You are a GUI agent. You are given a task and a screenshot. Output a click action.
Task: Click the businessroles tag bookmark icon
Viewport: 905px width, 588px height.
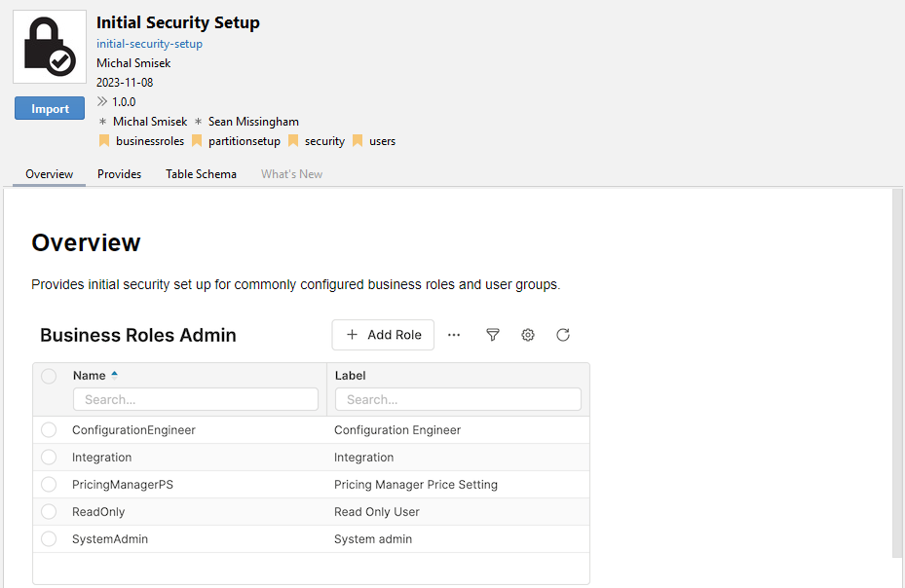click(104, 141)
